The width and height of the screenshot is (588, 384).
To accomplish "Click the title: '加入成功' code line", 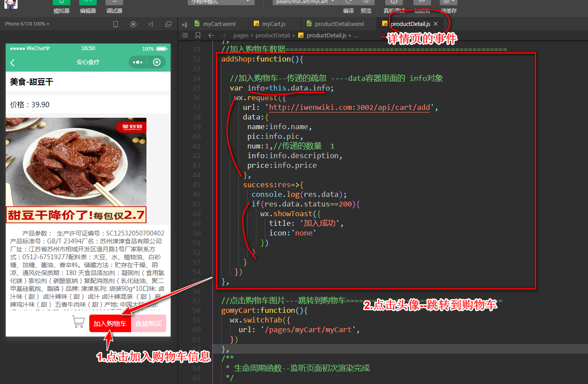I will coord(306,223).
